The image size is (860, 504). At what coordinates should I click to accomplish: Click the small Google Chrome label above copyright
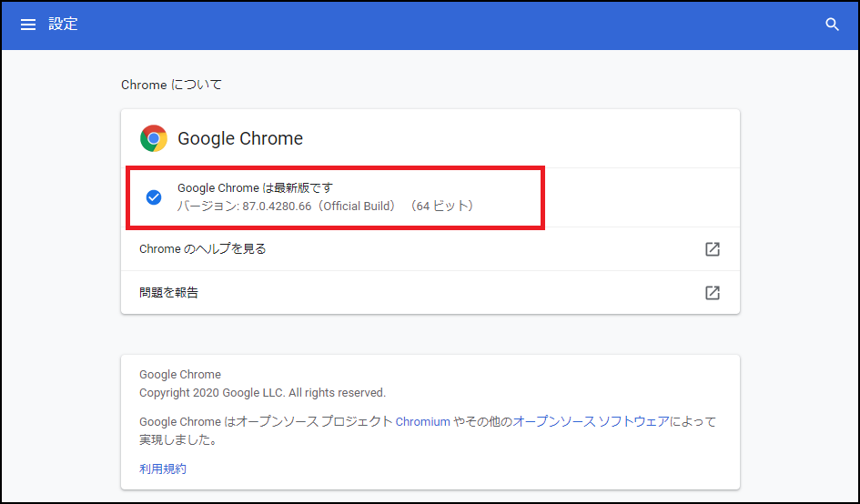pyautogui.click(x=180, y=375)
